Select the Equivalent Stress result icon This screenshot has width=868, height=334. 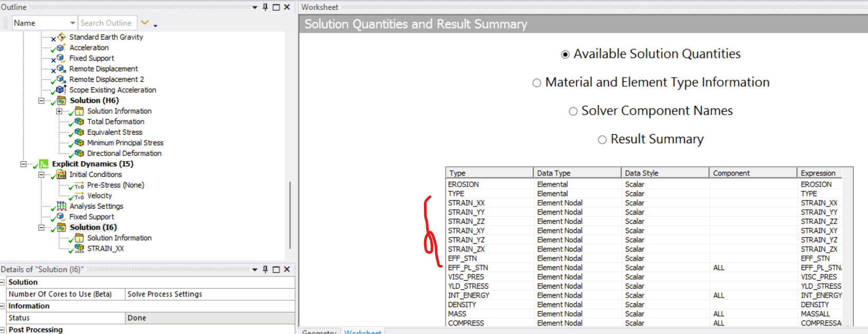pyautogui.click(x=79, y=132)
